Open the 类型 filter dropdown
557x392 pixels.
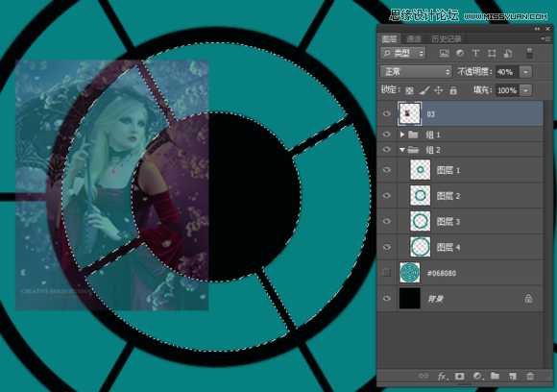pyautogui.click(x=402, y=53)
